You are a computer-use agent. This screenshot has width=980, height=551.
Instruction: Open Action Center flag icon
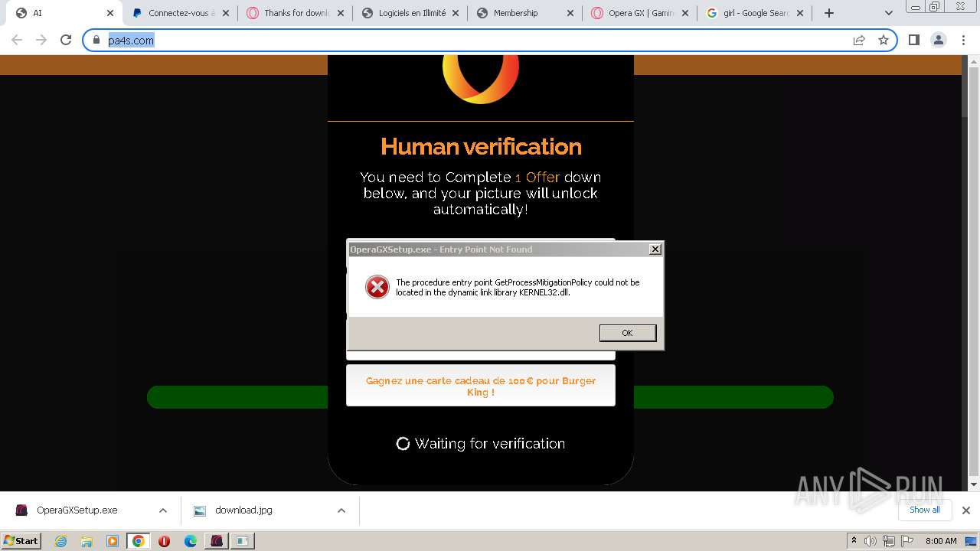point(908,541)
